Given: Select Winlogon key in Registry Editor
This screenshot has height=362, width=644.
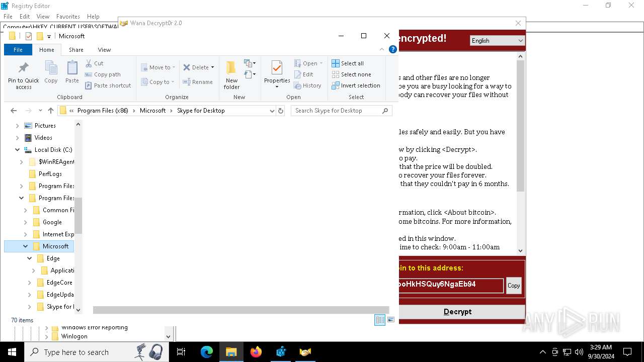Looking at the screenshot, I should (x=74, y=336).
